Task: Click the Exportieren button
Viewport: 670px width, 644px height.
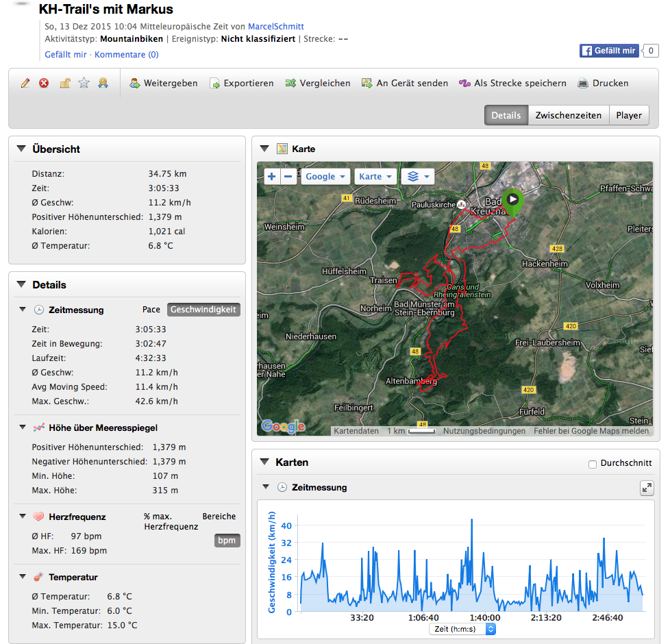Action: [241, 84]
